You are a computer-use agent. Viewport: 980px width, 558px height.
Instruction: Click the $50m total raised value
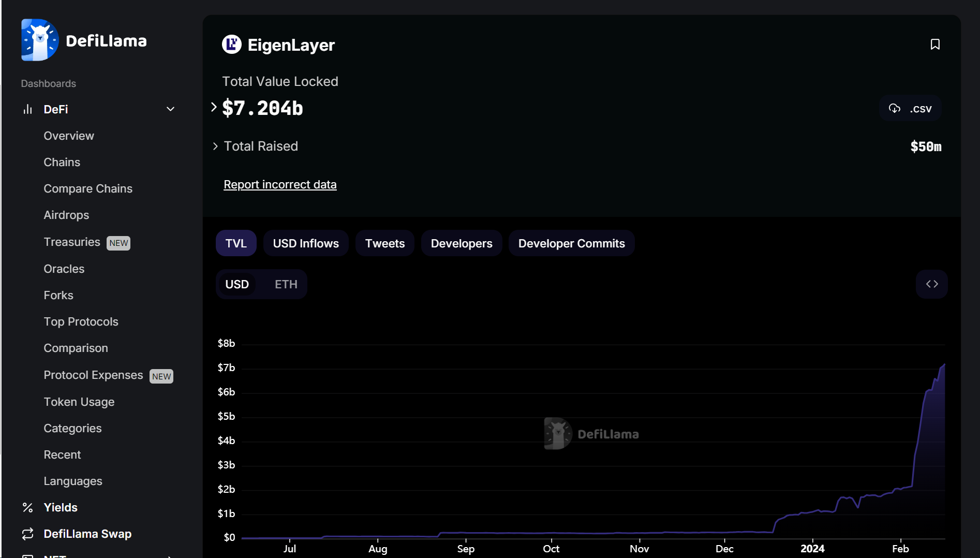(x=926, y=147)
